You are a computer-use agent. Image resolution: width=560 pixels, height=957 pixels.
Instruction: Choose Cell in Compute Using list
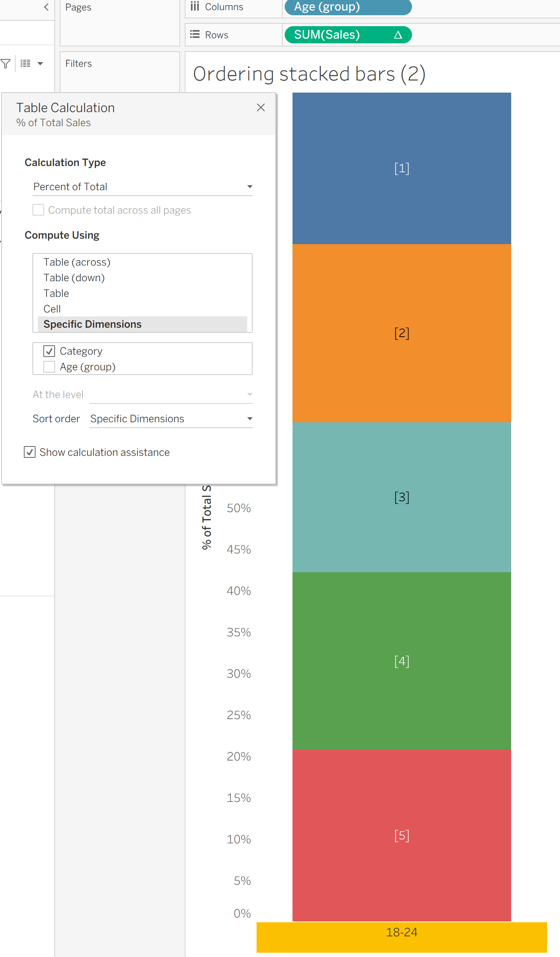(52, 309)
